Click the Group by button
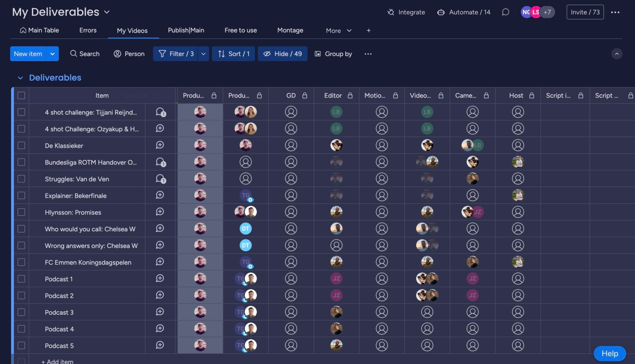 333,54
